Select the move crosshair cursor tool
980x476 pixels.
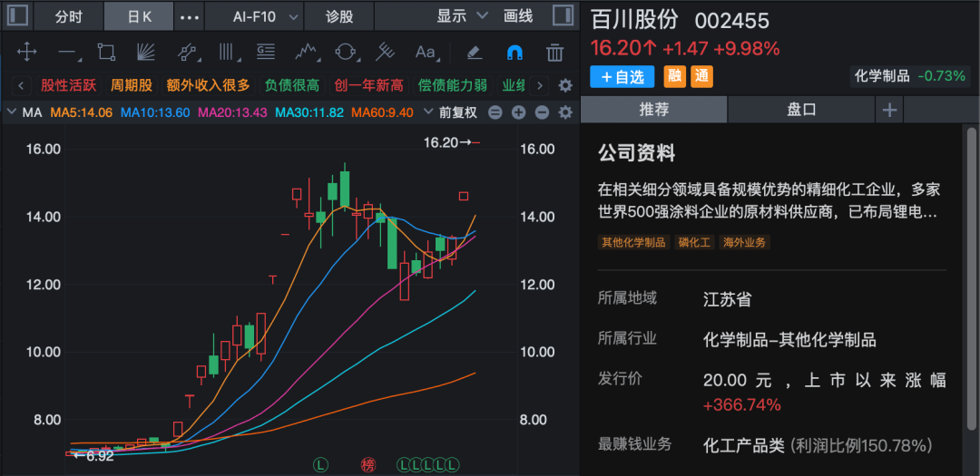(27, 52)
